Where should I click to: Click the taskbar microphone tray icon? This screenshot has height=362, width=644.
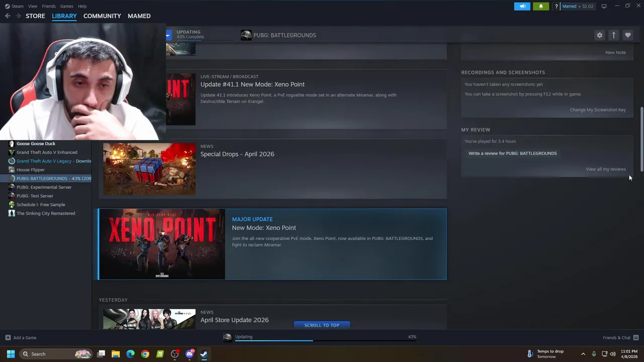click(x=594, y=354)
